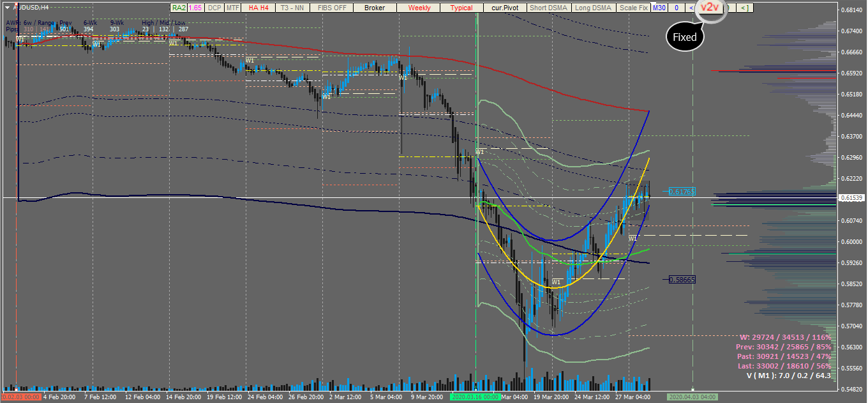Click the current price 0.61539 marker
The width and height of the screenshot is (868, 403).
click(851, 198)
